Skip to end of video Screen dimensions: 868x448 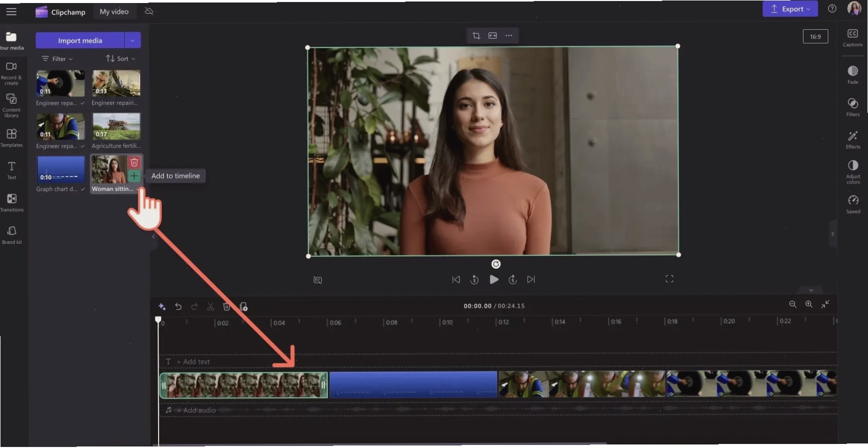(x=531, y=280)
